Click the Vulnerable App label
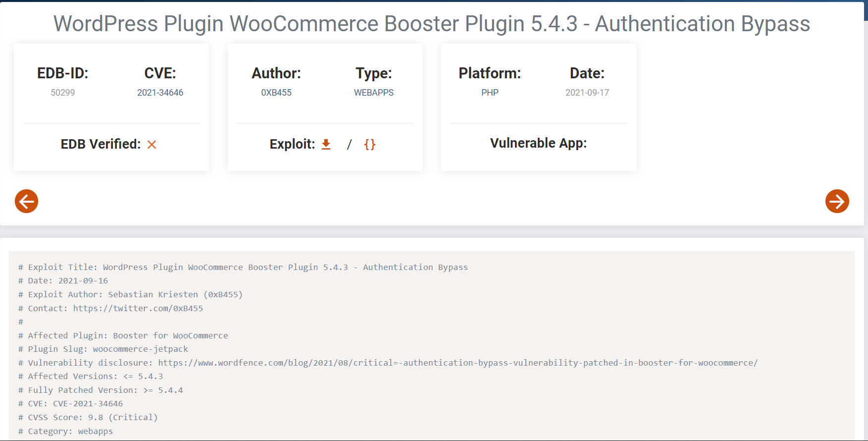Image resolution: width=868 pixels, height=441 pixels. click(x=539, y=143)
